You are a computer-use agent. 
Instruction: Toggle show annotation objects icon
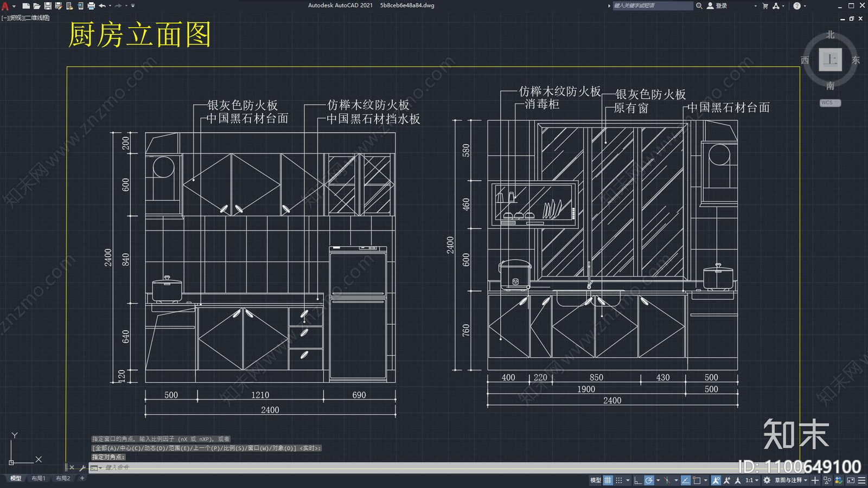(716, 480)
